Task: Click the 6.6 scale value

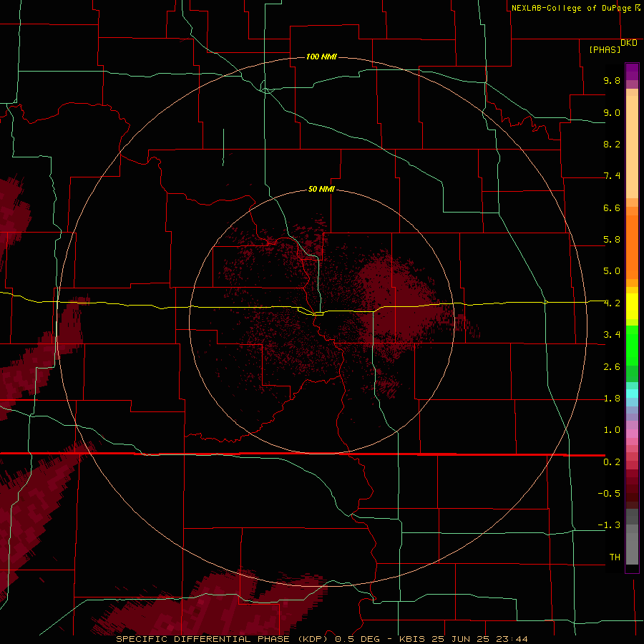Action: tap(612, 208)
